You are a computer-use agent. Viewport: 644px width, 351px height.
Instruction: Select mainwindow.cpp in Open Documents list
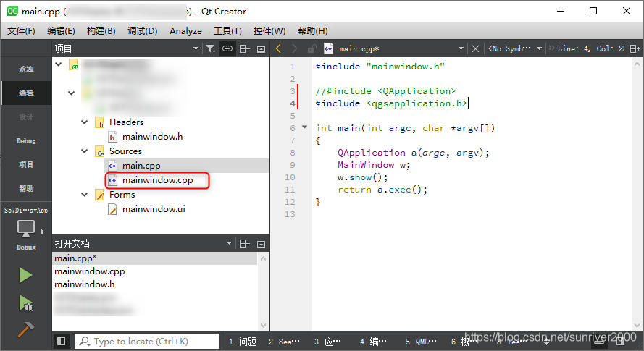(x=155, y=271)
